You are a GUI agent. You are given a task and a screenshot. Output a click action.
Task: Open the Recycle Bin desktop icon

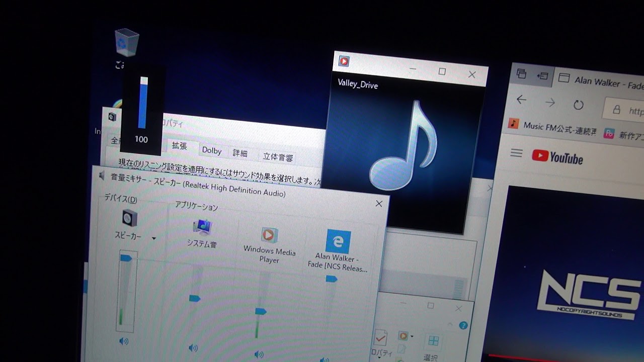click(127, 43)
